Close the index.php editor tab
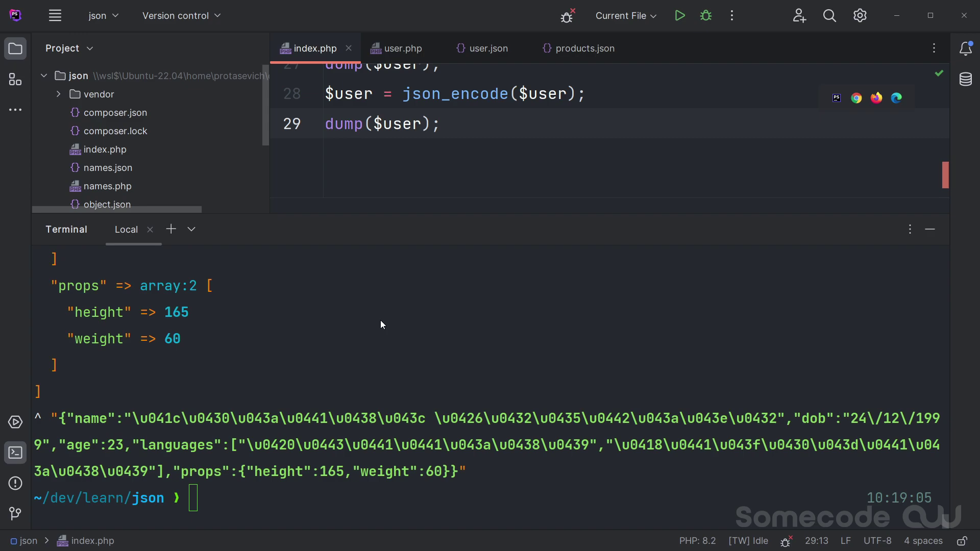 [349, 48]
